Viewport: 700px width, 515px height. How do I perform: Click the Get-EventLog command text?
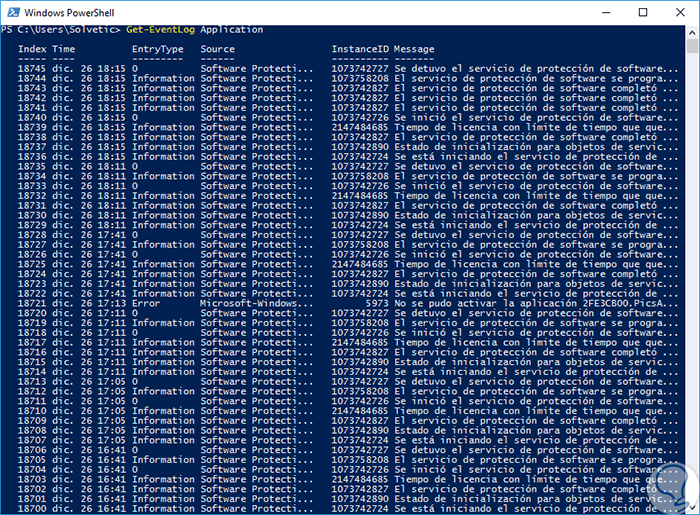(161, 29)
